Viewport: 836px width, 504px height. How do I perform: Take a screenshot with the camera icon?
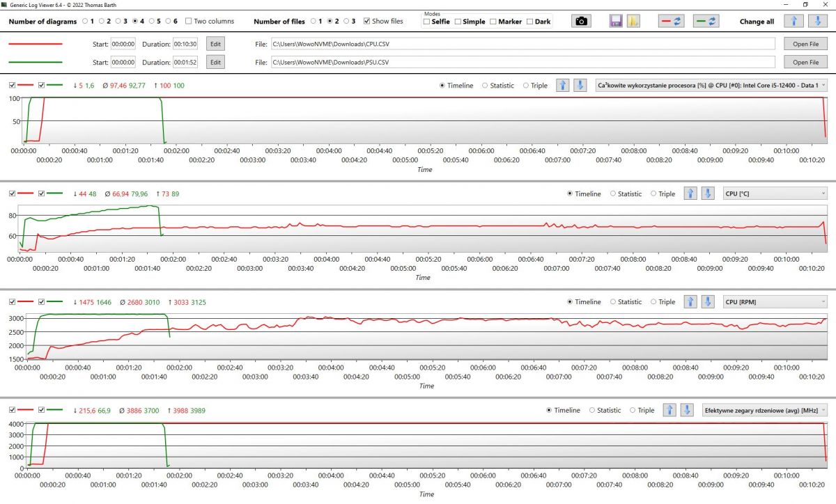(581, 21)
